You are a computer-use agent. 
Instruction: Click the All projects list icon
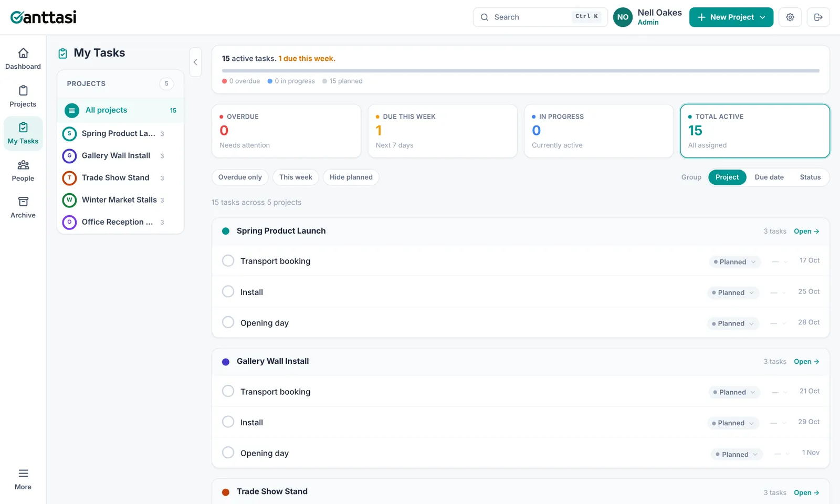click(72, 110)
